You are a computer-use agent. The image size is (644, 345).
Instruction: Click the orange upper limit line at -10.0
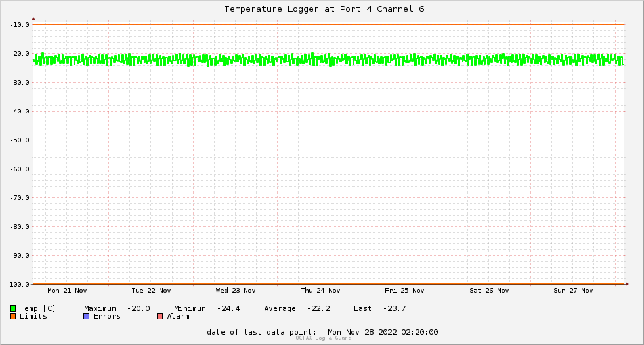point(329,24)
